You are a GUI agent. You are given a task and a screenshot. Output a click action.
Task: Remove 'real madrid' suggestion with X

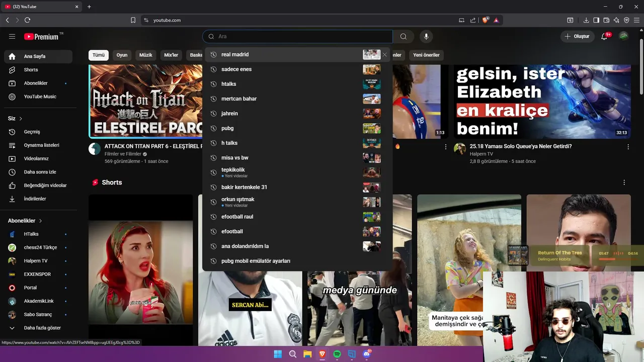pyautogui.click(x=385, y=54)
